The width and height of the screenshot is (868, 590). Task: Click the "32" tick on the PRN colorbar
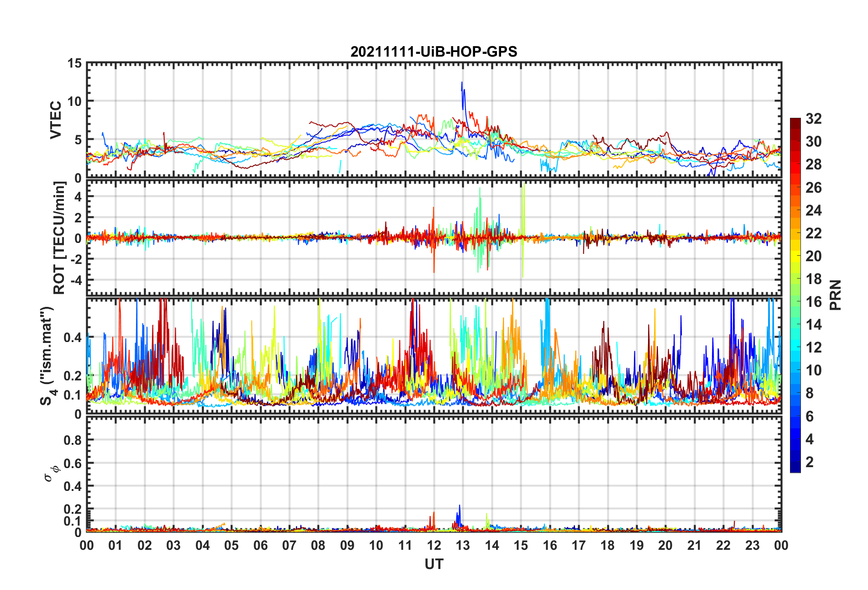click(x=813, y=119)
